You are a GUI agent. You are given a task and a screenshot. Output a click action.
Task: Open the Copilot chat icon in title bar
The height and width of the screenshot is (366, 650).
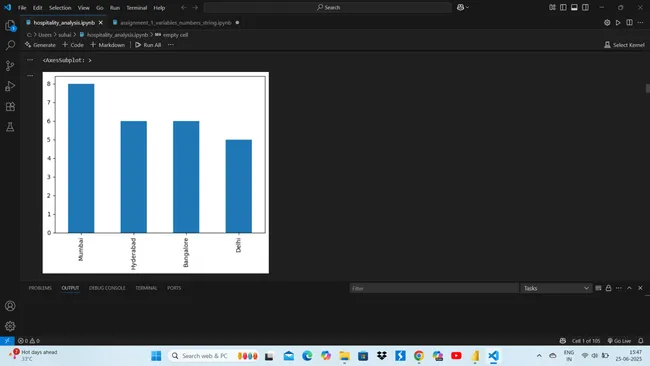click(460, 7)
